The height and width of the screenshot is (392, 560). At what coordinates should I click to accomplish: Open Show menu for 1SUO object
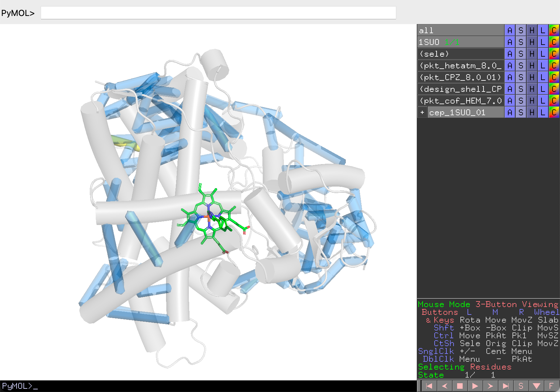pos(521,42)
